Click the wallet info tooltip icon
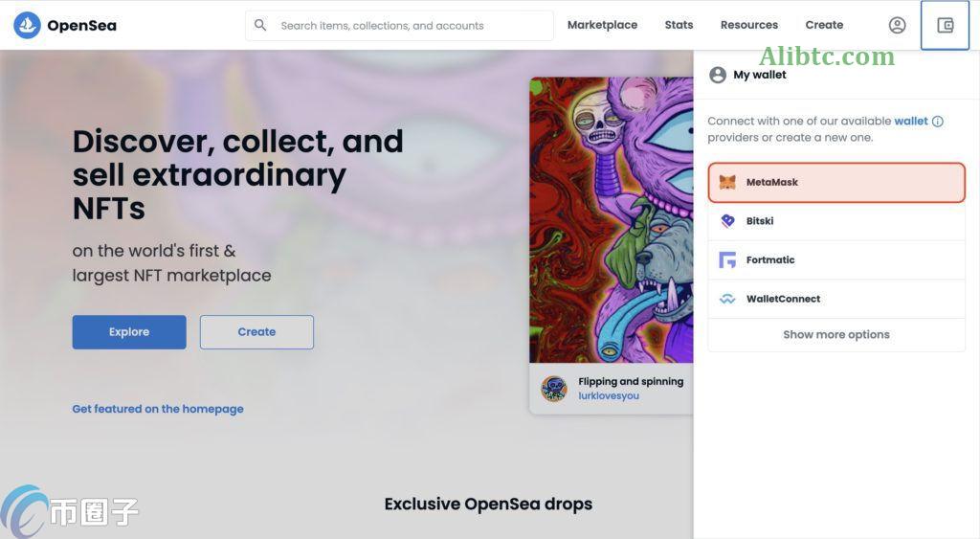980x539 pixels. (x=938, y=122)
